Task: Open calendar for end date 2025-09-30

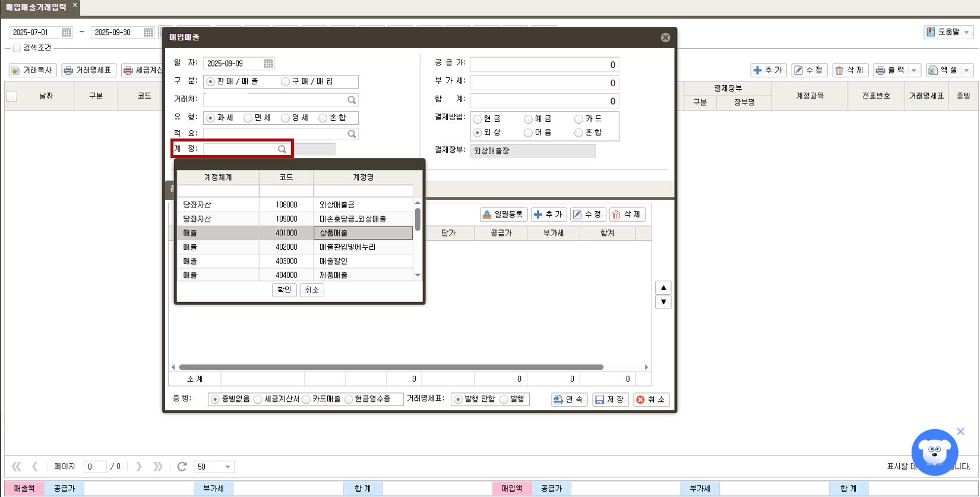Action: click(x=148, y=33)
